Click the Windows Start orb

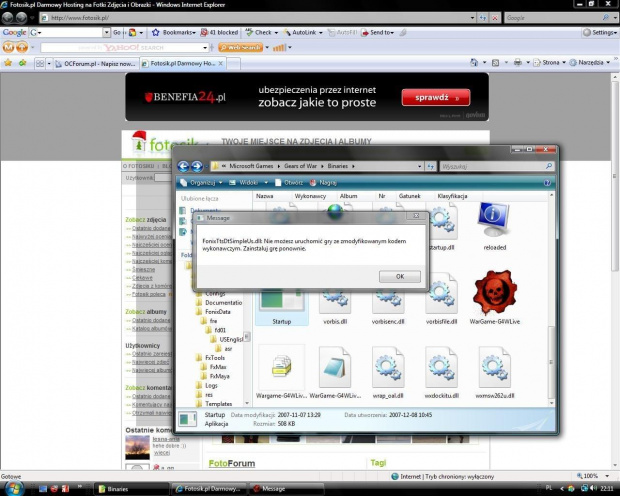14,488
